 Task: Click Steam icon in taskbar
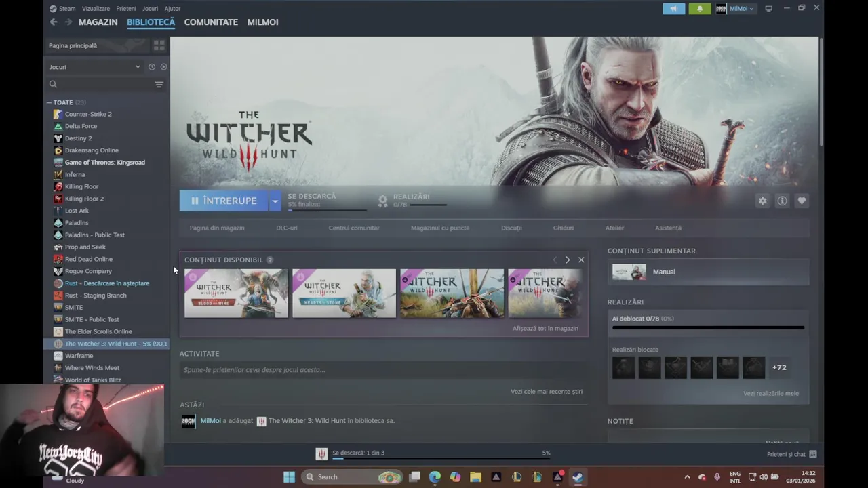click(x=577, y=476)
